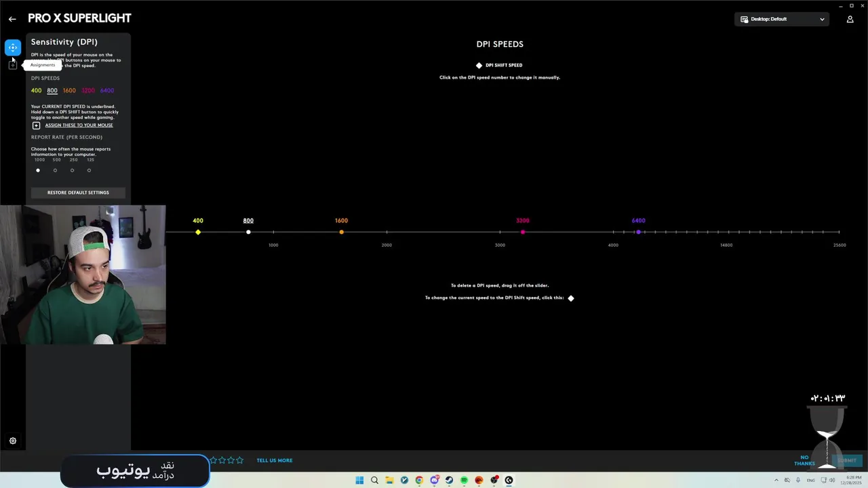The image size is (868, 488).
Task: Click yellow 400 marker on DPI slider
Action: (x=198, y=232)
